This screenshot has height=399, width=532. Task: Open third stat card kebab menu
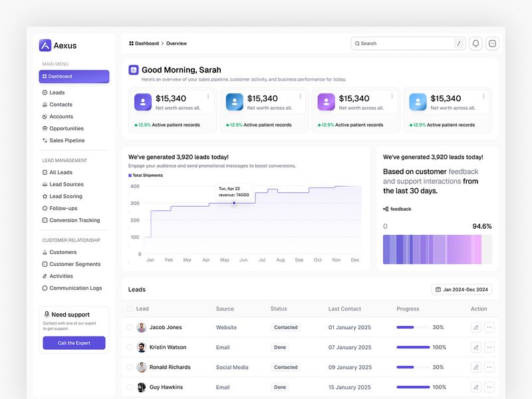pyautogui.click(x=392, y=96)
